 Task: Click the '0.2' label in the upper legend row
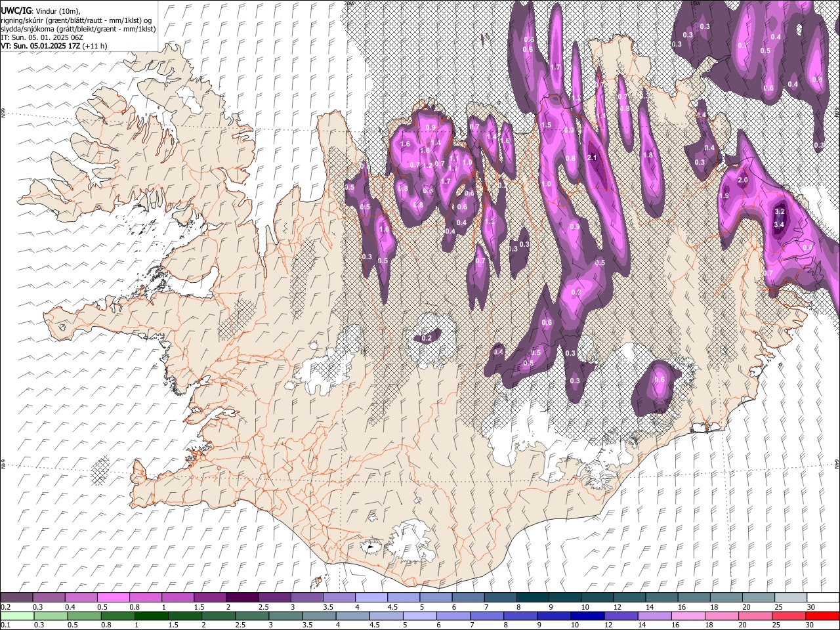click(6, 607)
